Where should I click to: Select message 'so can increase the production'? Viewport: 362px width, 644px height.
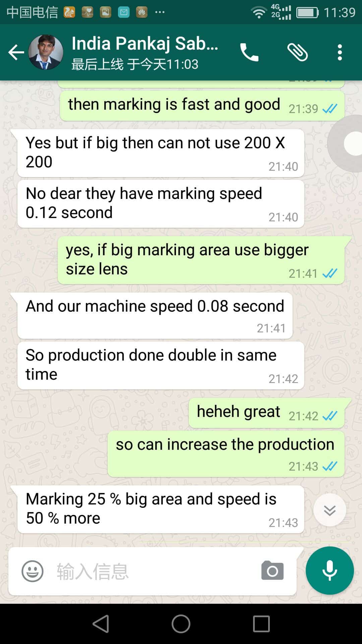[x=226, y=454]
